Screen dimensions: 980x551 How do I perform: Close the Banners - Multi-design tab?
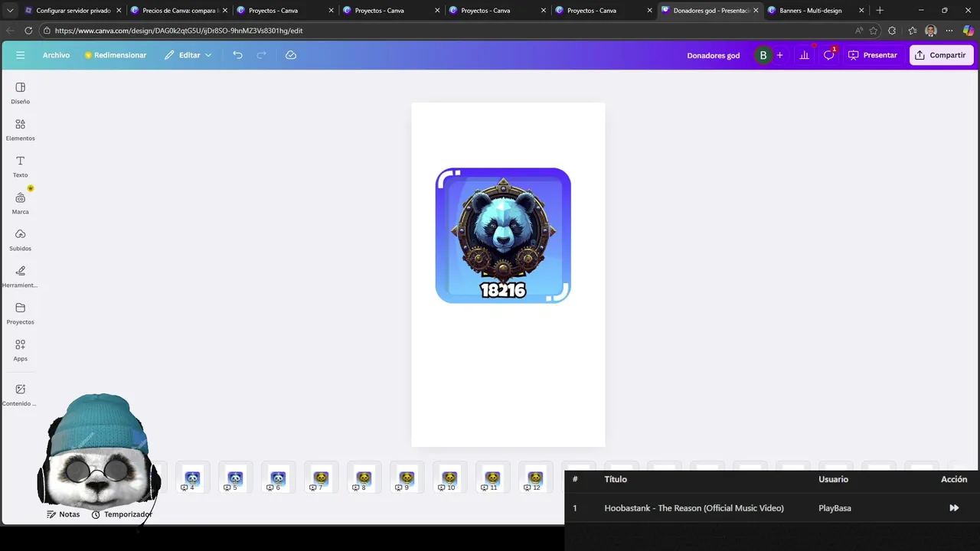pyautogui.click(x=861, y=11)
